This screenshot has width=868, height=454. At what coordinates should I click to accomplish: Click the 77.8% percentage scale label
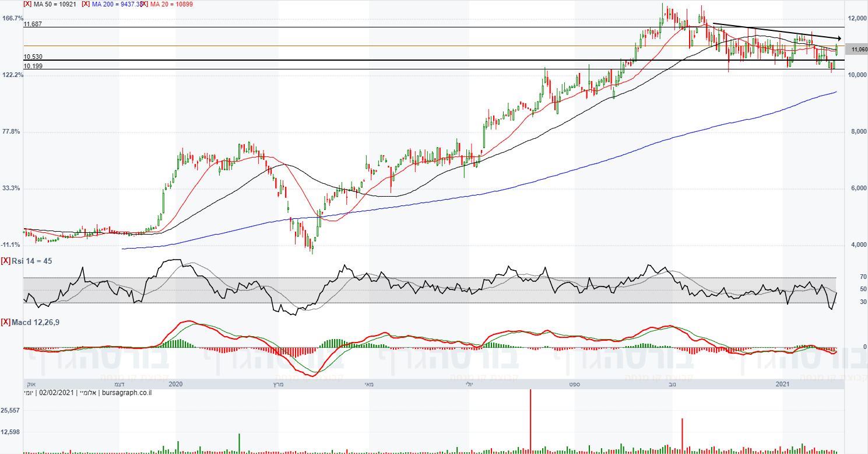click(11, 131)
